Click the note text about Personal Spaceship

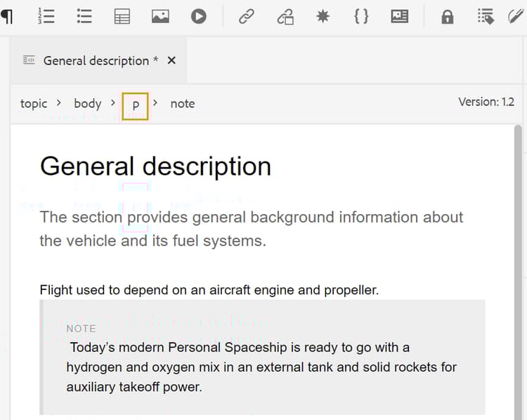[x=261, y=367]
